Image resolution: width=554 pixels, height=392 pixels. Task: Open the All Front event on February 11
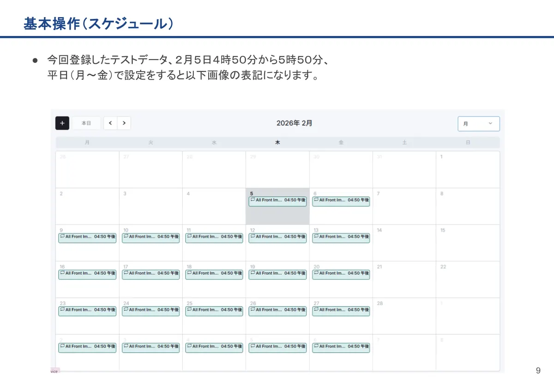click(214, 238)
